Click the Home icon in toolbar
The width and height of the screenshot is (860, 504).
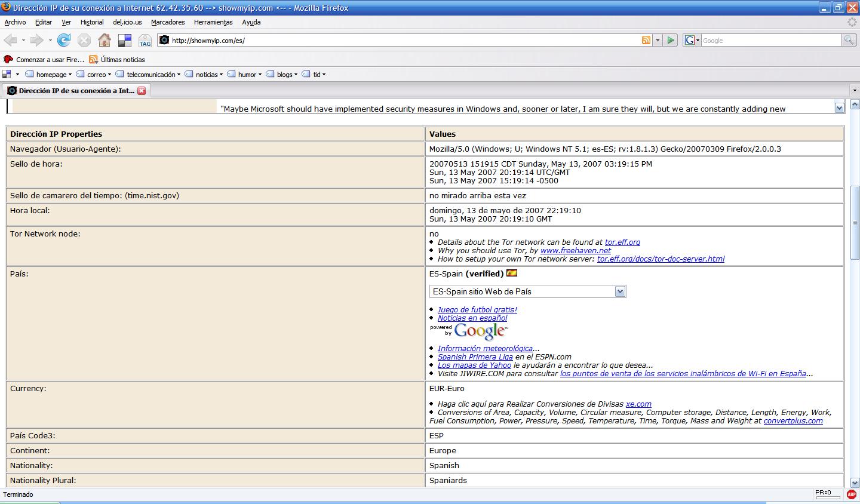(x=105, y=40)
